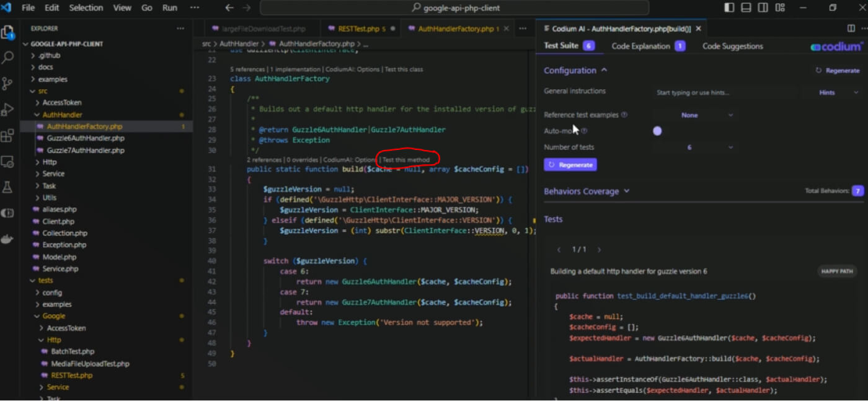Screen dimensions: 868x401
Task: Expand the .github folder
Action: [50, 55]
